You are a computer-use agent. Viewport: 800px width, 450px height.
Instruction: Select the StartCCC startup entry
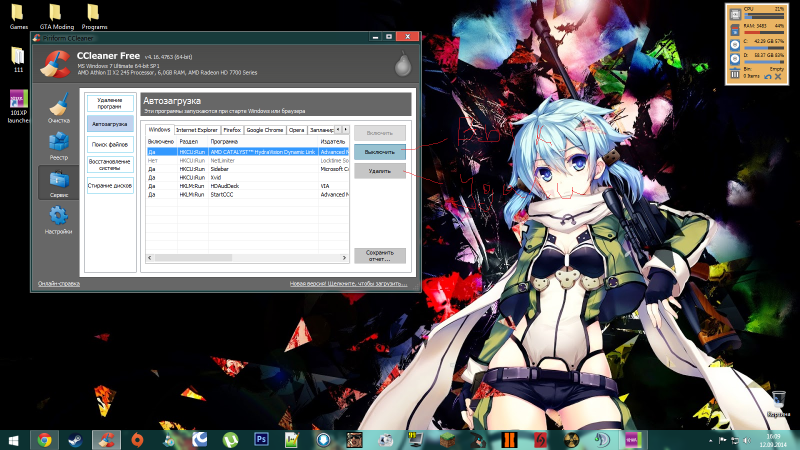tap(247, 194)
